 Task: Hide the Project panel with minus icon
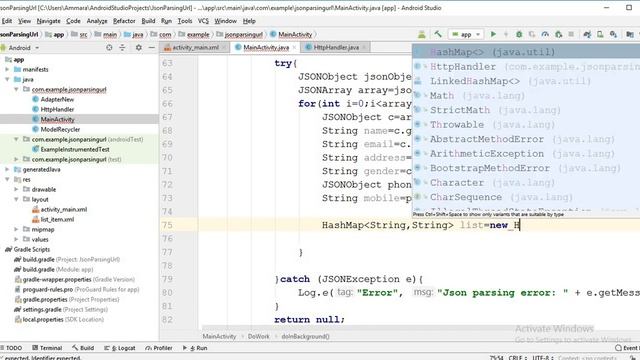coord(151,48)
